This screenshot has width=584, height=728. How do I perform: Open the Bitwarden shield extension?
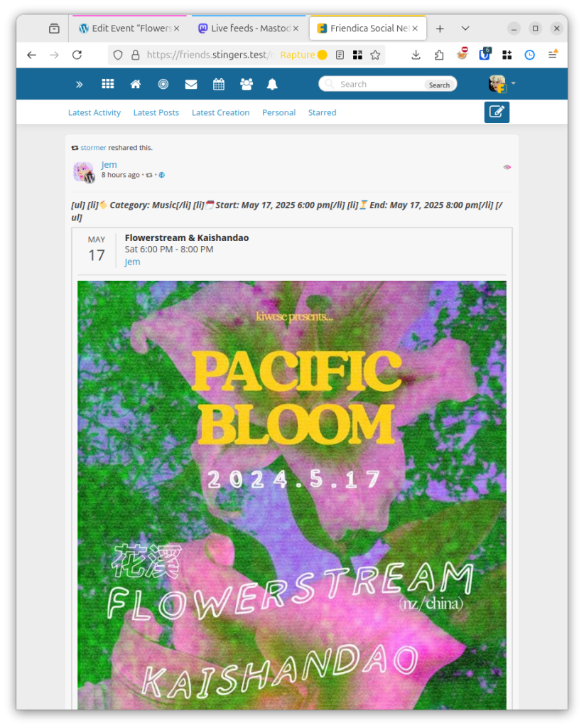click(485, 54)
